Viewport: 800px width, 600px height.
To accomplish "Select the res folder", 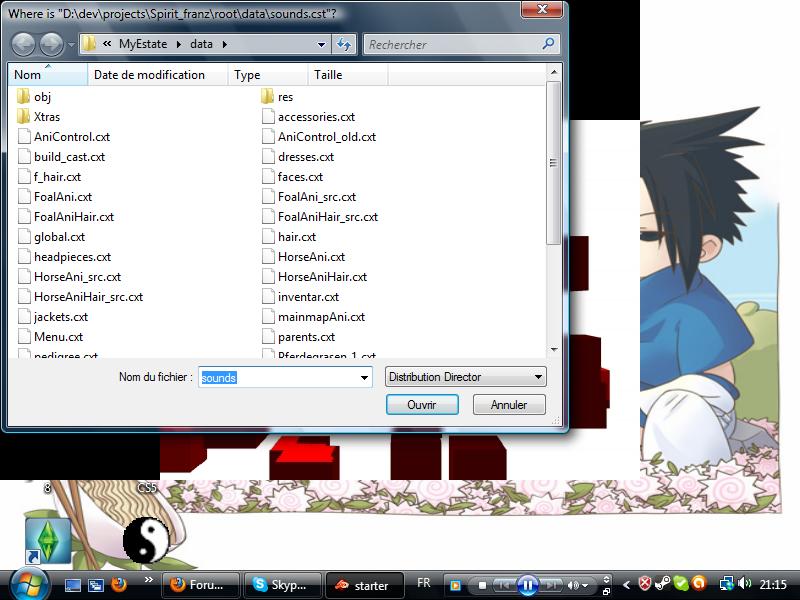I will click(277, 96).
